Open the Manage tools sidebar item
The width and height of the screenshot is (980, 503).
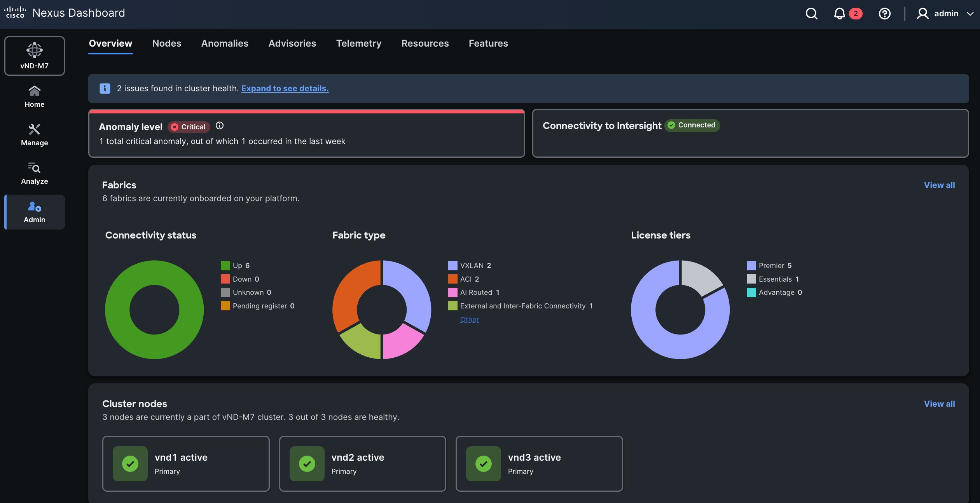pos(35,135)
